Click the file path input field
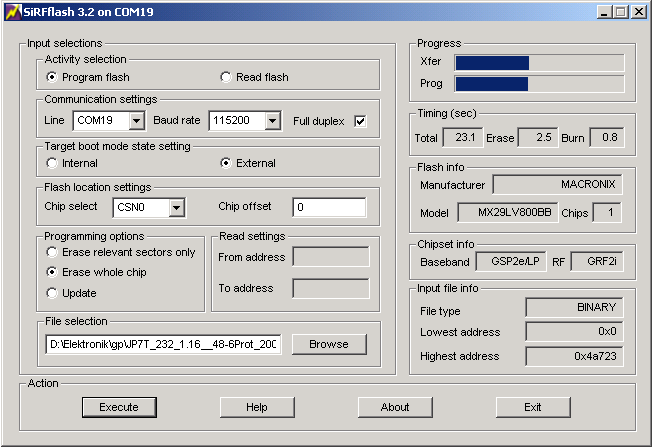652x447 pixels. click(x=163, y=344)
